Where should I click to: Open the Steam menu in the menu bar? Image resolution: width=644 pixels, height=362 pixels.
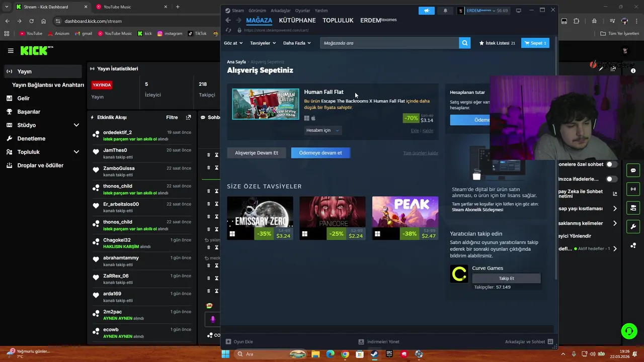pyautogui.click(x=234, y=11)
